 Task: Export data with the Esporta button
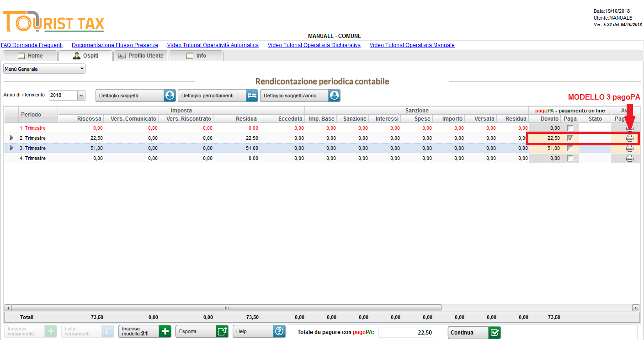[x=202, y=331]
